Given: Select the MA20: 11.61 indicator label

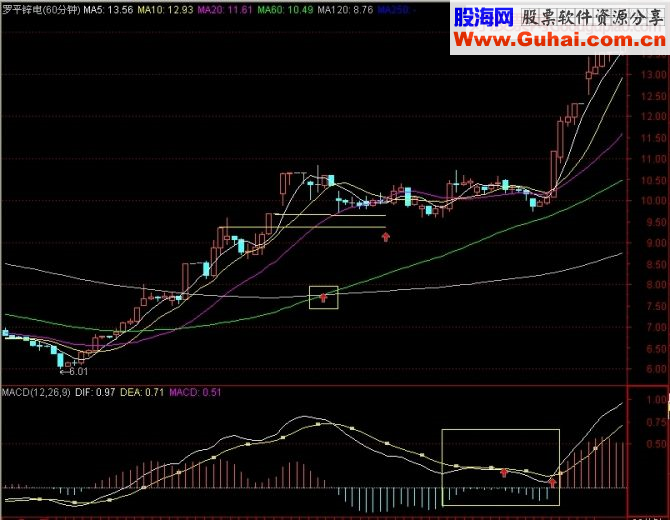Looking at the screenshot, I should tap(225, 9).
